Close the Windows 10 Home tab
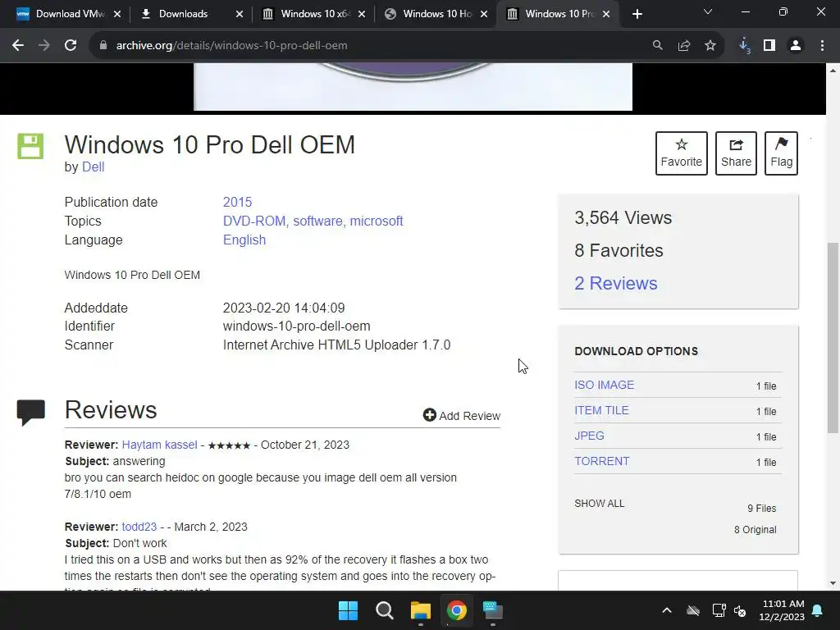This screenshot has width=840, height=630. pyautogui.click(x=484, y=14)
